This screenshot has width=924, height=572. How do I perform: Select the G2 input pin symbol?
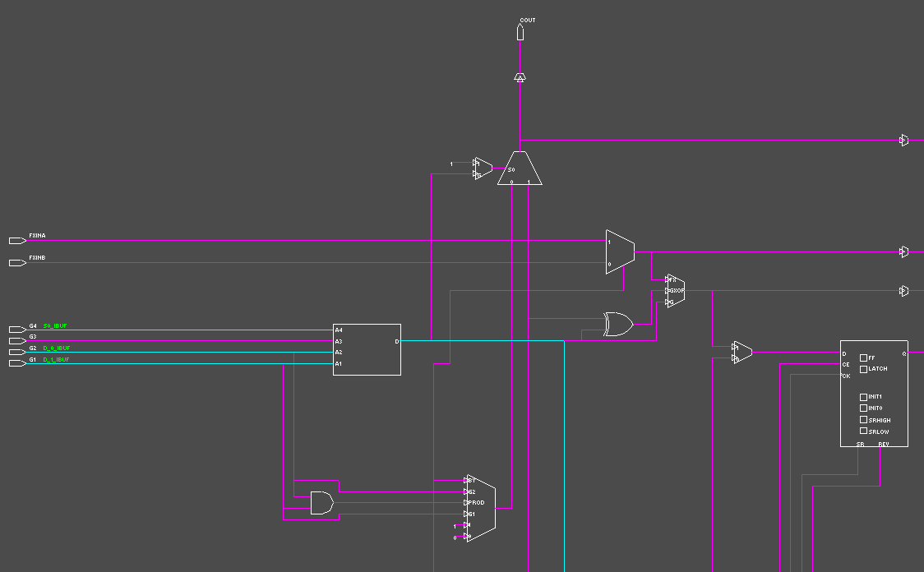click(x=18, y=352)
